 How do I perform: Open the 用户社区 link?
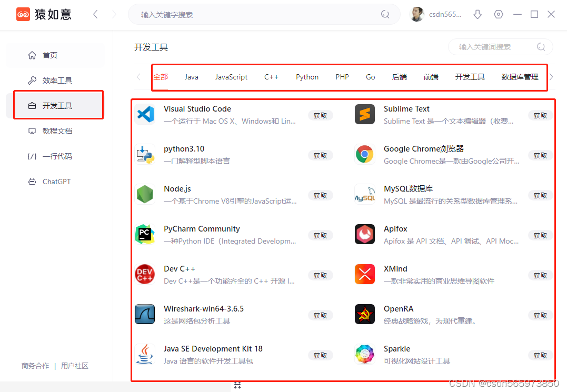point(74,366)
